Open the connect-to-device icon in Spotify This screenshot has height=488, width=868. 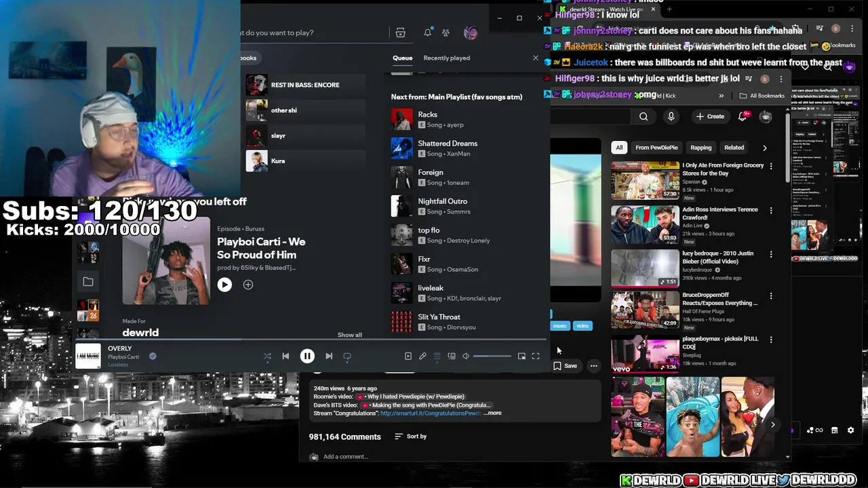pyautogui.click(x=452, y=356)
